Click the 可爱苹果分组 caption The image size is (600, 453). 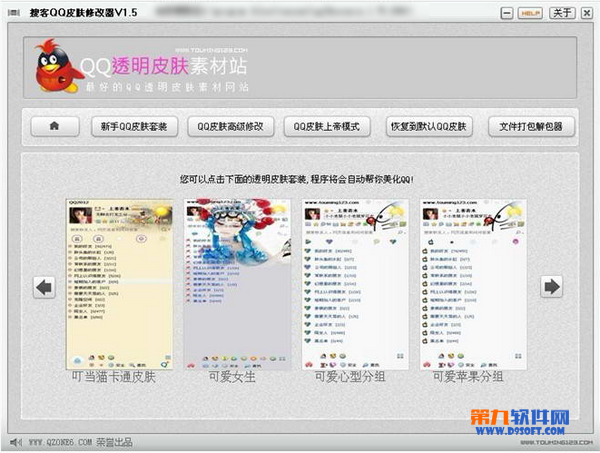(x=468, y=377)
